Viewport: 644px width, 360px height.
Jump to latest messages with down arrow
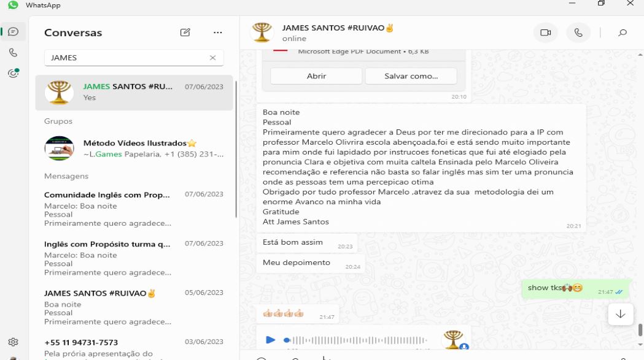pyautogui.click(x=621, y=315)
